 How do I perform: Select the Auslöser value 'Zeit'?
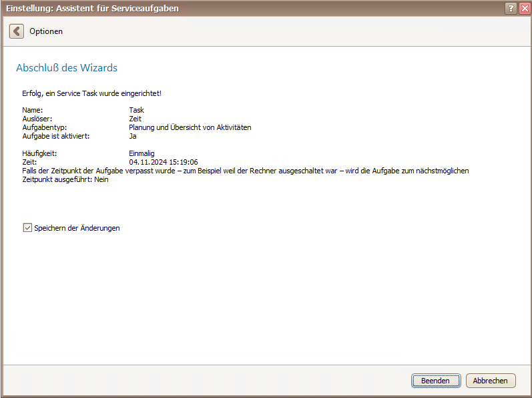tap(135, 119)
